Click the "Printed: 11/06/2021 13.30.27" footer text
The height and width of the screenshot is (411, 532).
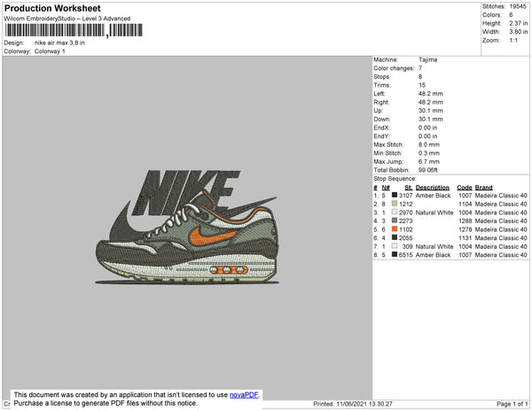(x=353, y=404)
